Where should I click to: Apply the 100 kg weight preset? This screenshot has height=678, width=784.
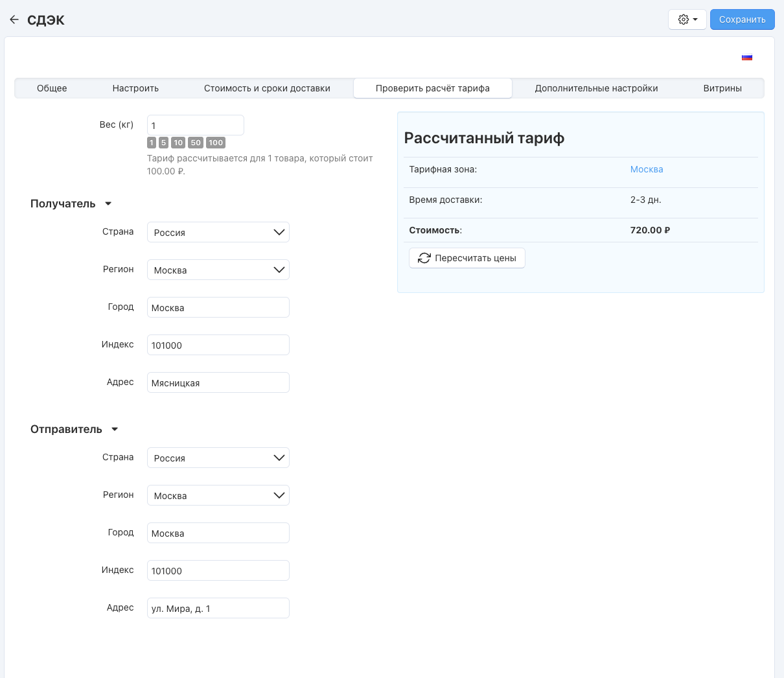coord(216,143)
